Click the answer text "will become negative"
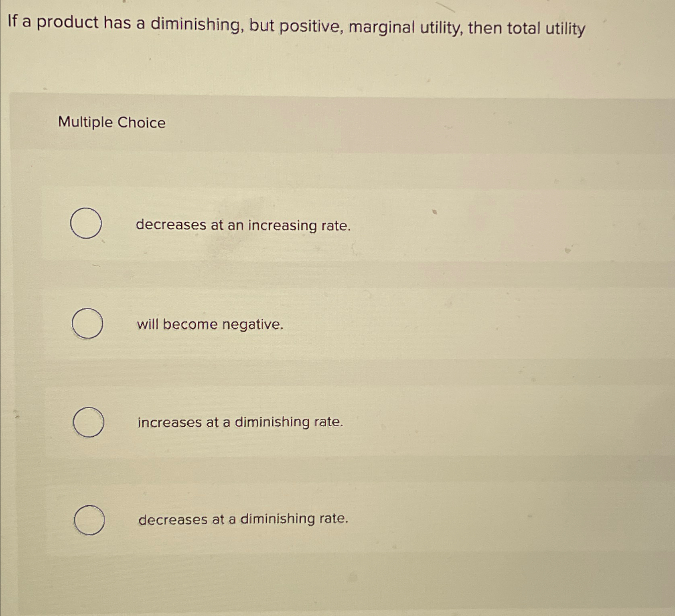 pyautogui.click(x=210, y=324)
